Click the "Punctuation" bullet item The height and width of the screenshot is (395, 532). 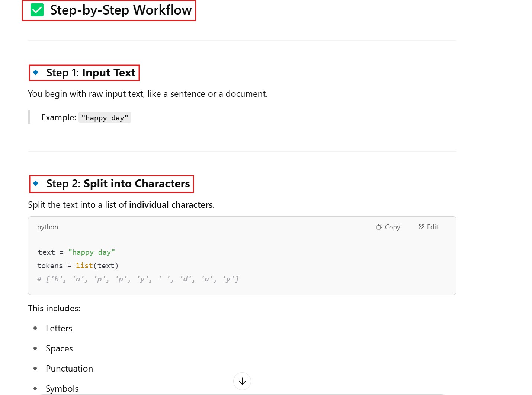click(69, 369)
